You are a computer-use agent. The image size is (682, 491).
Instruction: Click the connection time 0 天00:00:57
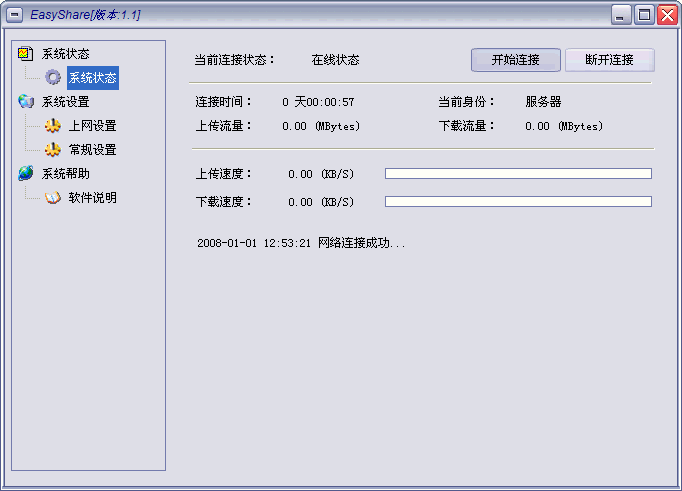[x=318, y=102]
